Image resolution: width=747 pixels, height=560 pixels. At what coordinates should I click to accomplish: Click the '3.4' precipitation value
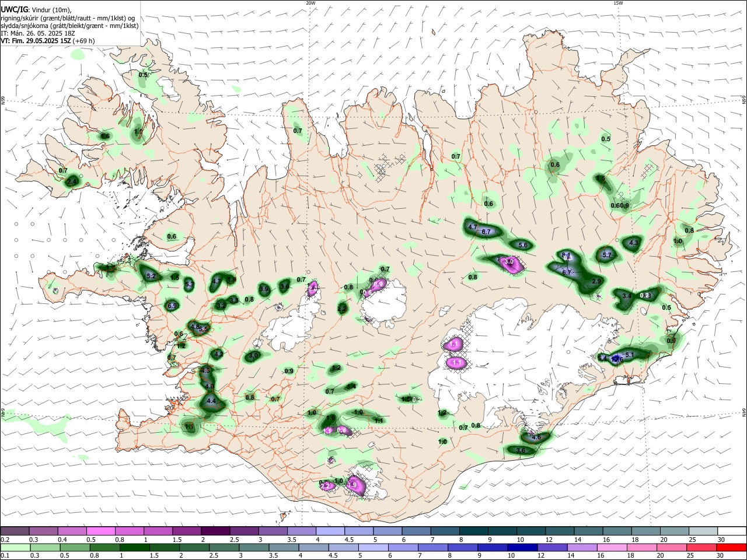[627, 296]
